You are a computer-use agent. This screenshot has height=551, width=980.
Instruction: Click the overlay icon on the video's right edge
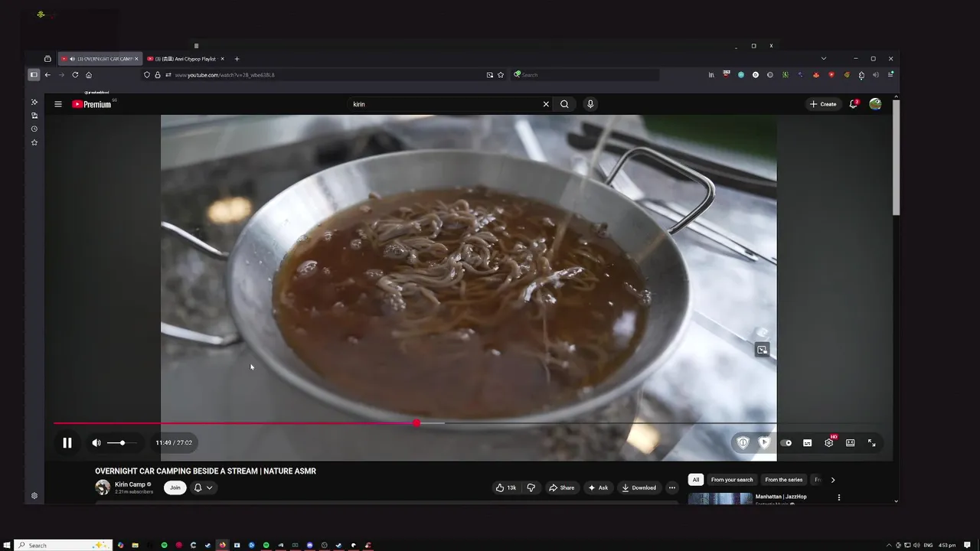tap(762, 350)
